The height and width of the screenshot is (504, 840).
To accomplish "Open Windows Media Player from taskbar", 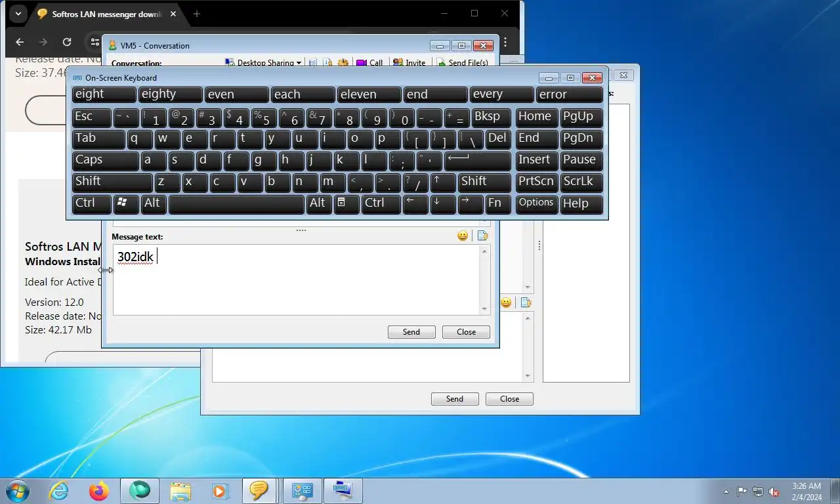I will coord(220,491).
